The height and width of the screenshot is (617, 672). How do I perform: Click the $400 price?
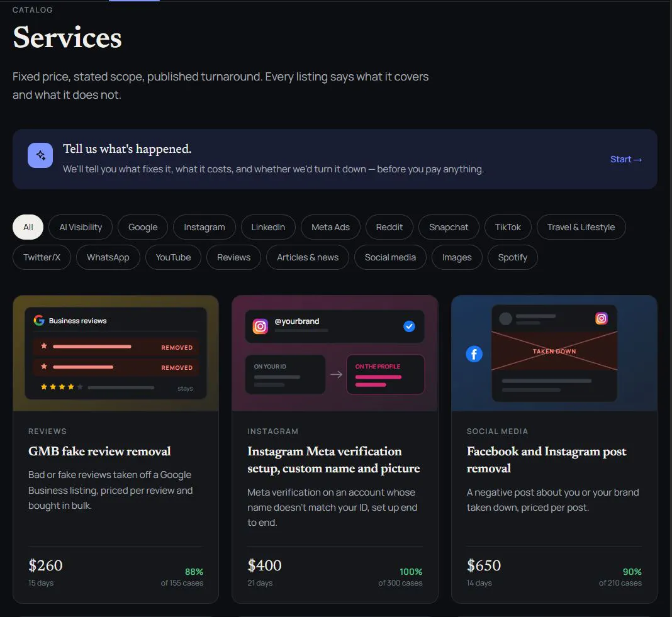264,565
